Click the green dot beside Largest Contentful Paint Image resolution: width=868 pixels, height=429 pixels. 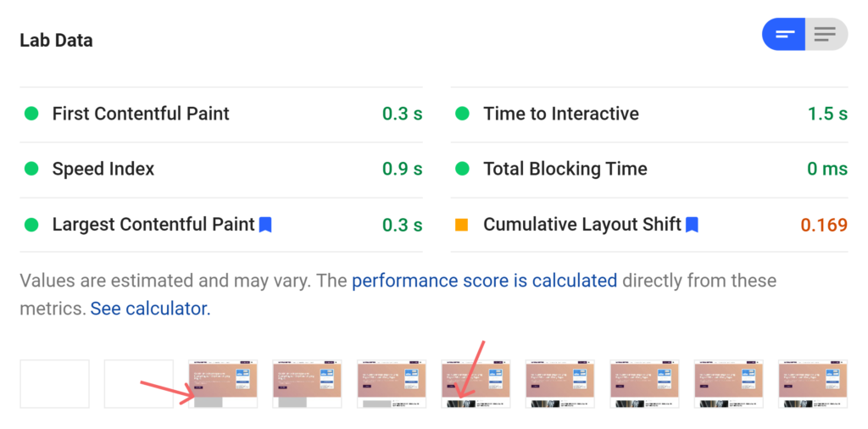pyautogui.click(x=31, y=225)
